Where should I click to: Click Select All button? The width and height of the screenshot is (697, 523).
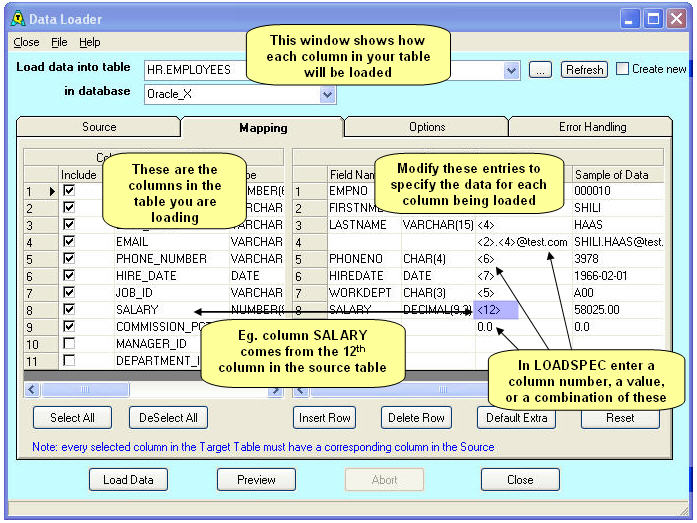point(72,418)
